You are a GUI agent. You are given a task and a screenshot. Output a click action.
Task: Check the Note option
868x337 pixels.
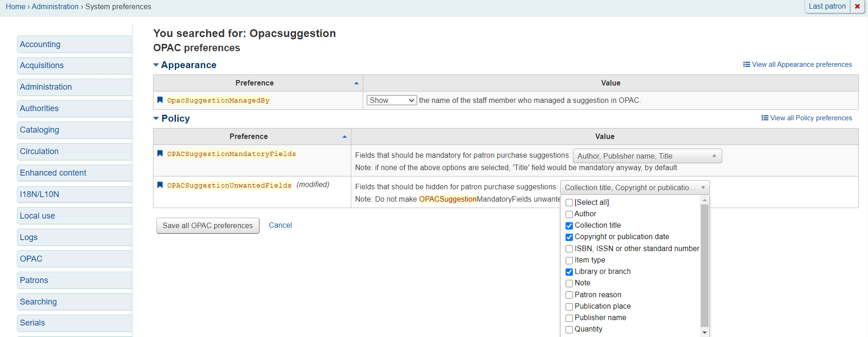[x=569, y=283]
